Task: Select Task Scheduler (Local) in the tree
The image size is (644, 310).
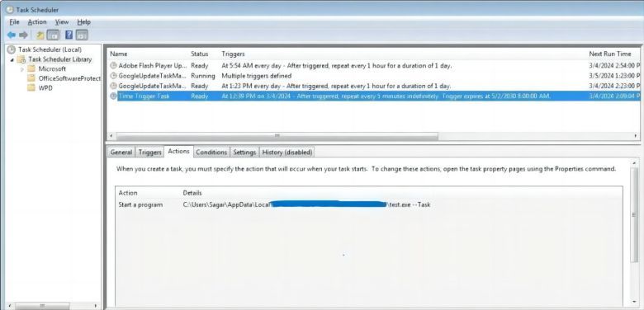Action: pos(50,49)
